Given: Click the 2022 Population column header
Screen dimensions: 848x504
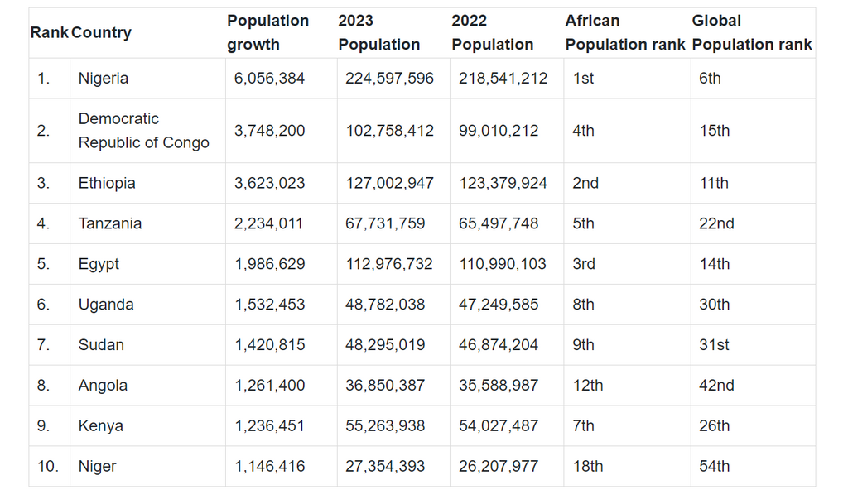Looking at the screenshot, I should pos(492,32).
